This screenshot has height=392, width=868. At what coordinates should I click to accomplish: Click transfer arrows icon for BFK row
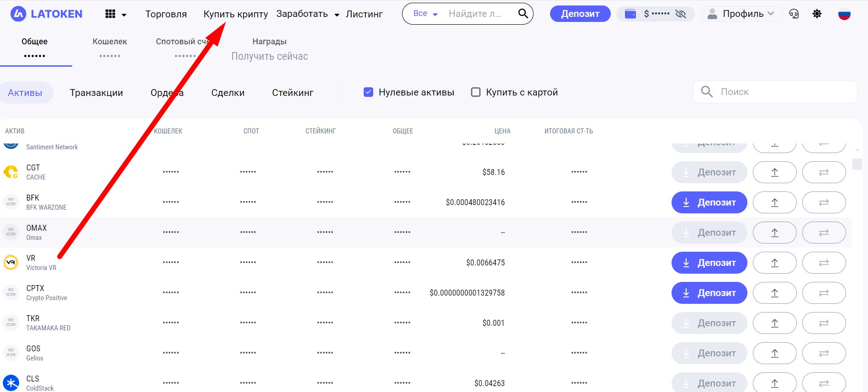coord(824,202)
